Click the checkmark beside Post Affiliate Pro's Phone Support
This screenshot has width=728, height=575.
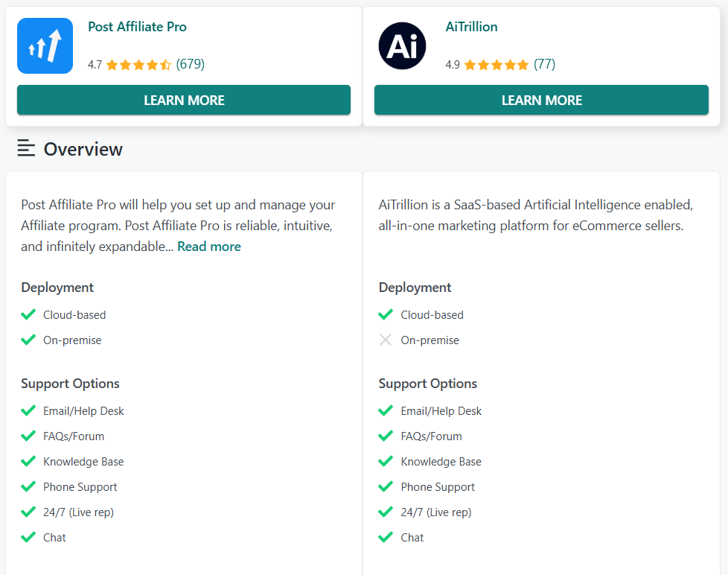(x=28, y=486)
